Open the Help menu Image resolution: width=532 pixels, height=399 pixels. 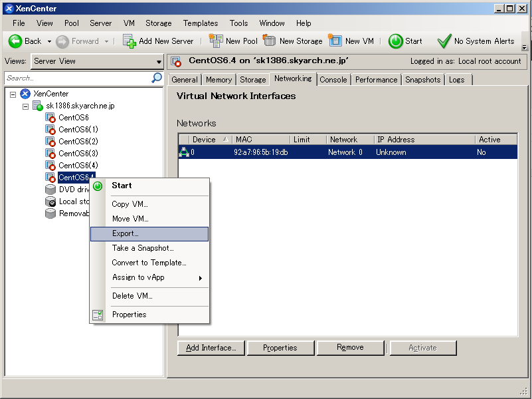tap(304, 23)
